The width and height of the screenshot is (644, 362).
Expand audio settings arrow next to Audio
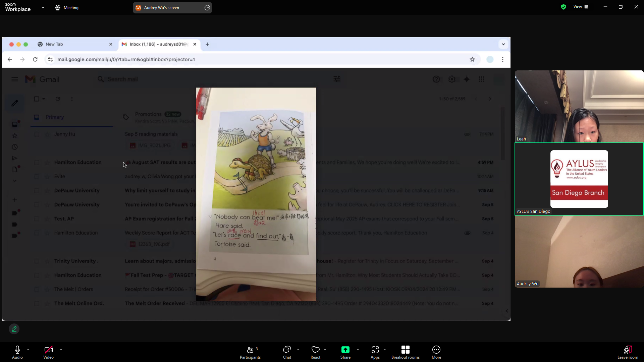pos(28,350)
